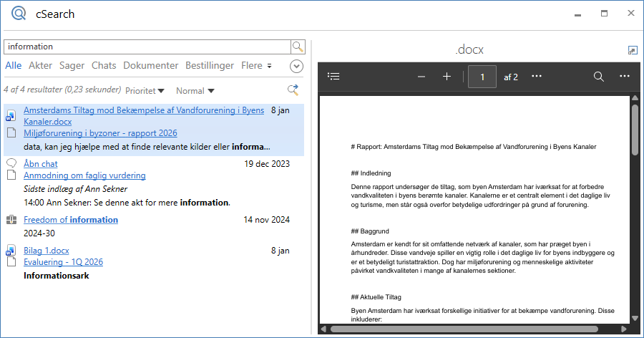Open page options ellipsis after 'af 2'
This screenshot has width=644, height=338.
pyautogui.click(x=537, y=77)
